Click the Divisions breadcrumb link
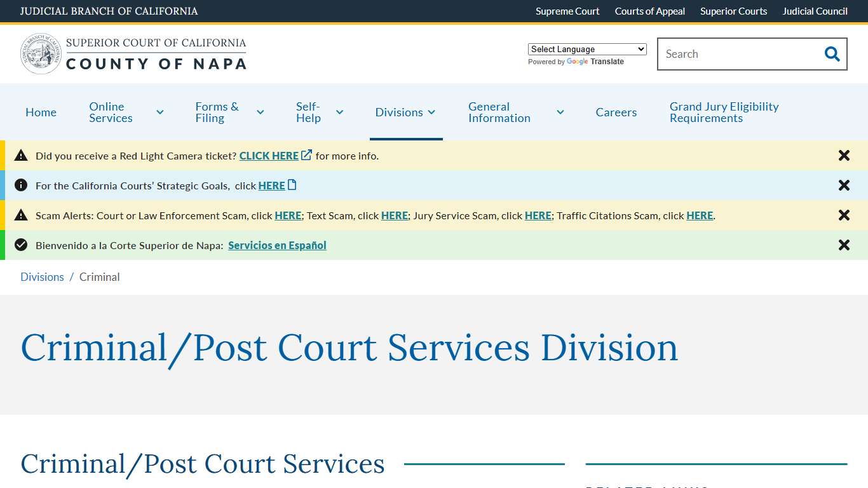The image size is (868, 488). [42, 276]
